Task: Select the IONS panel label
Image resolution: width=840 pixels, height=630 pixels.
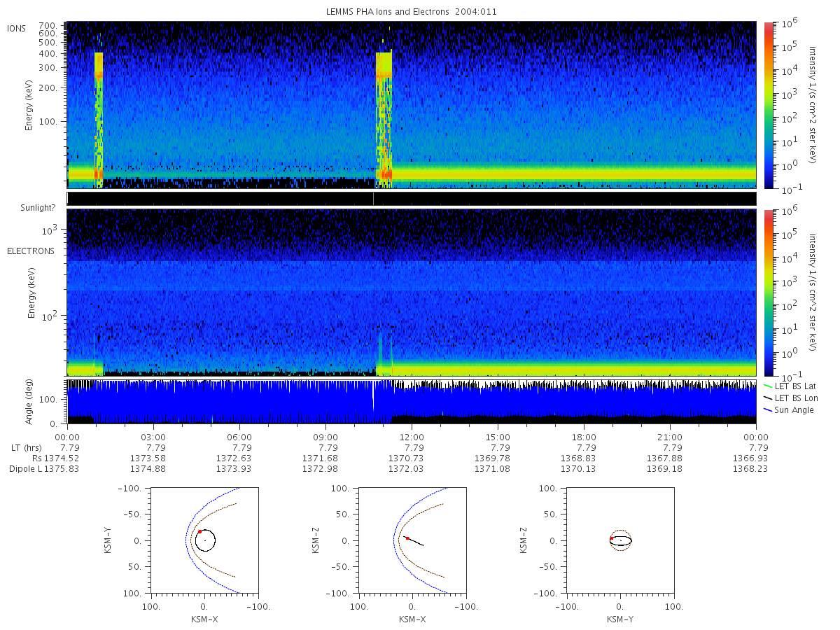Action: tap(17, 28)
